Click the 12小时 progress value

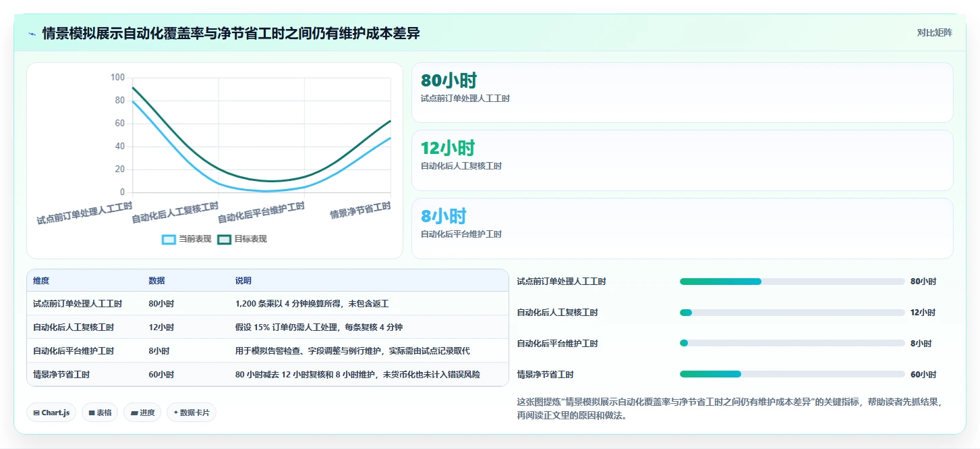pos(923,313)
